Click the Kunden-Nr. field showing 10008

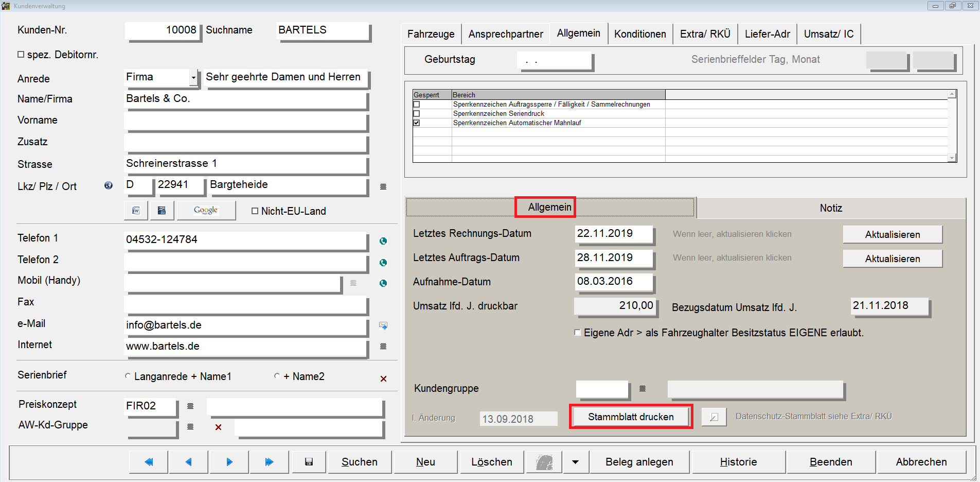pyautogui.click(x=162, y=30)
